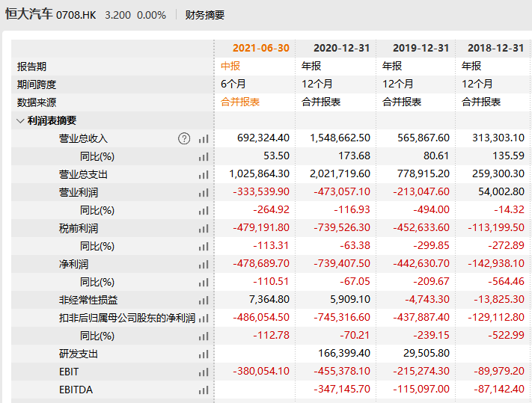Show chart for 扣非后净利润 同比(%) row

[204, 336]
